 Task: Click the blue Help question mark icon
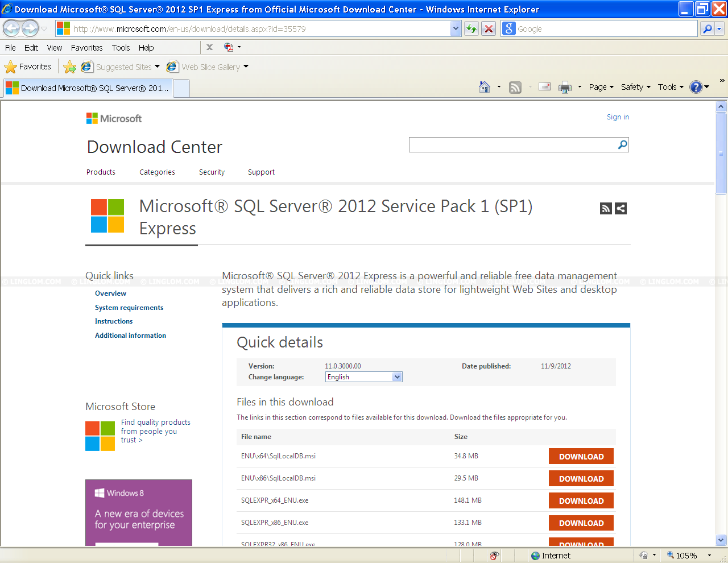(696, 87)
